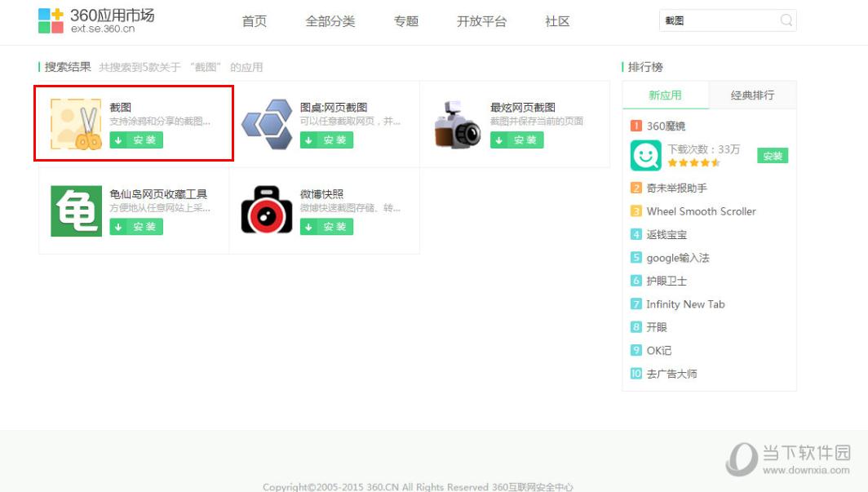
Task: Click the 360应用市场 logo
Action: click(96, 21)
